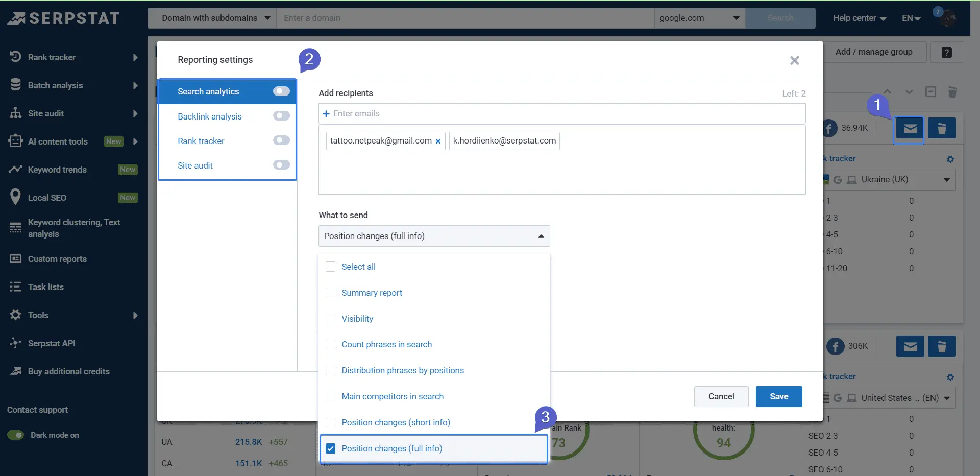
Task: Expand Rank tracker sidebar arrow
Action: (135, 57)
